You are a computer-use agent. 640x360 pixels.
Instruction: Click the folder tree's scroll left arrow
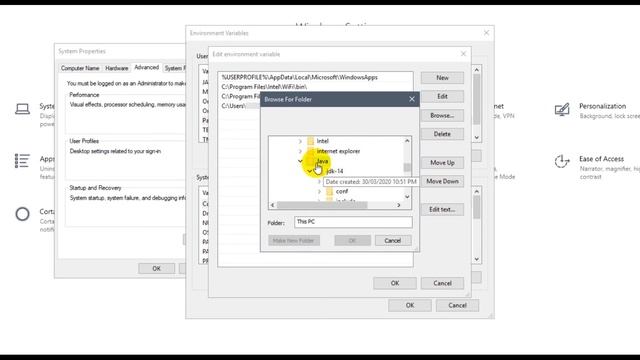tap(273, 205)
